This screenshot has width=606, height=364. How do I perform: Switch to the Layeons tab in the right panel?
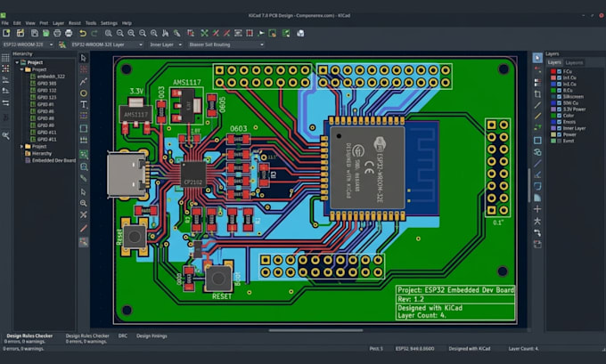(574, 62)
